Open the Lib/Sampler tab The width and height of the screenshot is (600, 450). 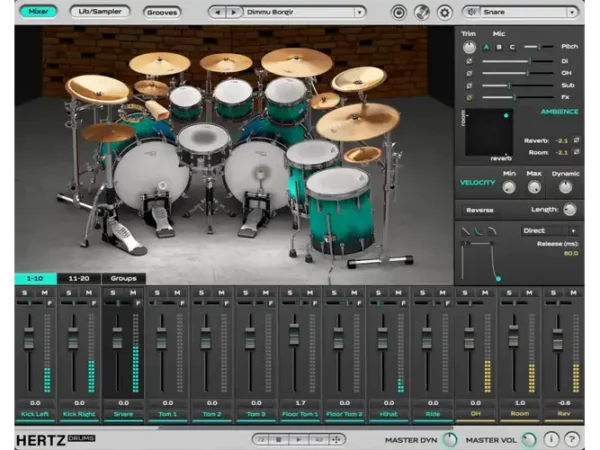100,11
